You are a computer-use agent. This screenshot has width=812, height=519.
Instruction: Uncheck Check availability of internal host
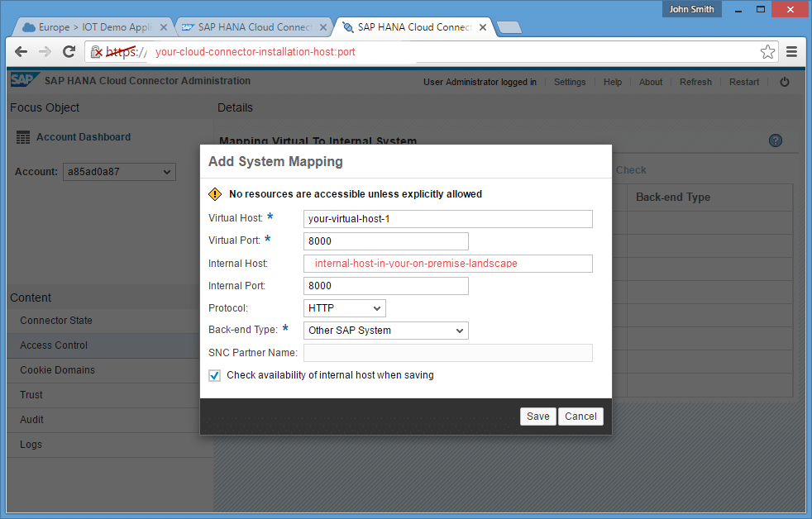215,375
